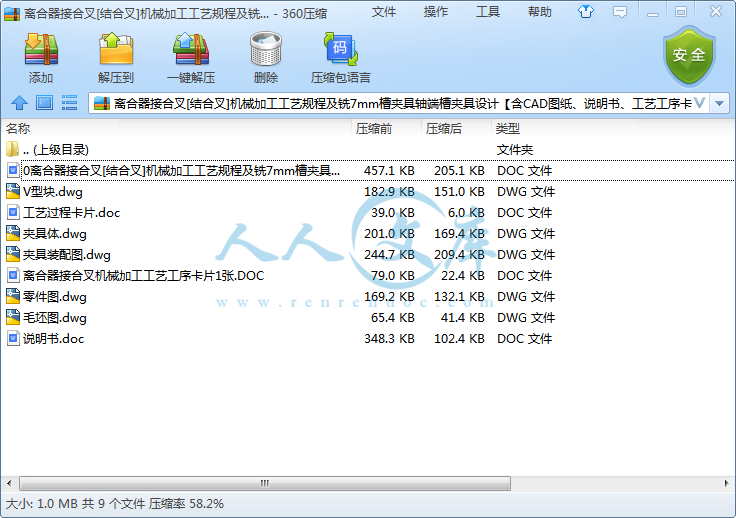Open the skin (shirt) icon in the title bar
Viewport: 736px width, 518px height.
pos(585,12)
